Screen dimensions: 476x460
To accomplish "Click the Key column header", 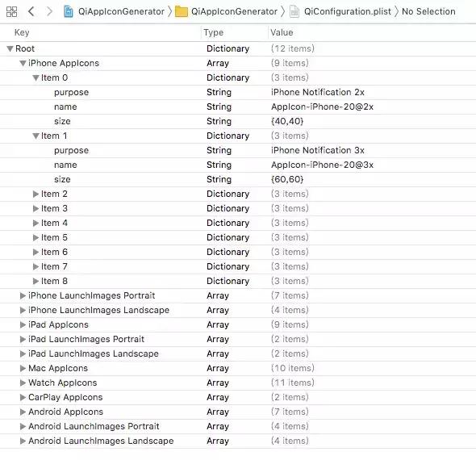I will point(22,32).
